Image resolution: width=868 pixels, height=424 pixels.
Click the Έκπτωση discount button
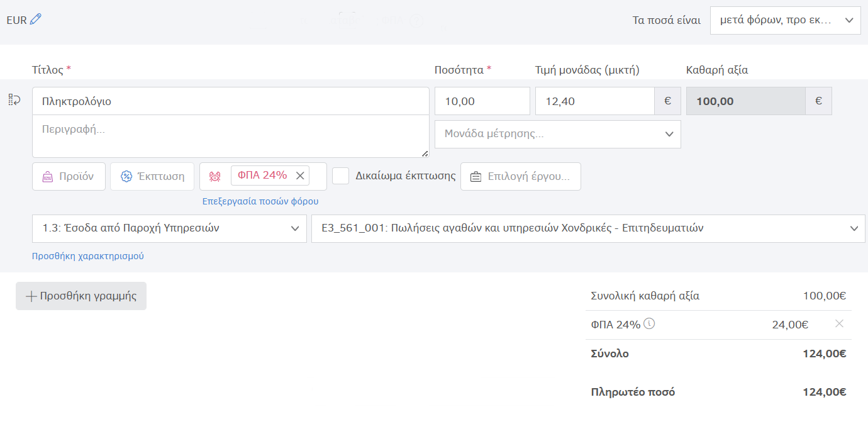pyautogui.click(x=152, y=177)
